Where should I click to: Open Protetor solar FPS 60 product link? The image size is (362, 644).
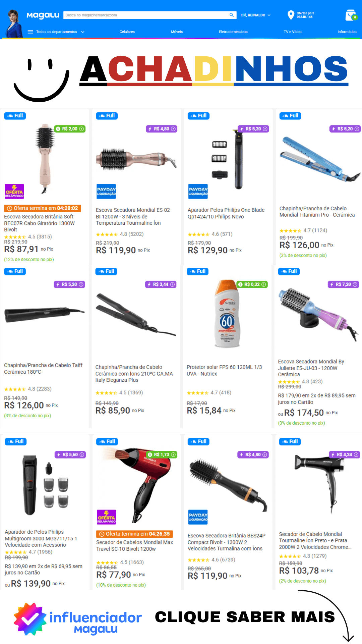coord(224,370)
